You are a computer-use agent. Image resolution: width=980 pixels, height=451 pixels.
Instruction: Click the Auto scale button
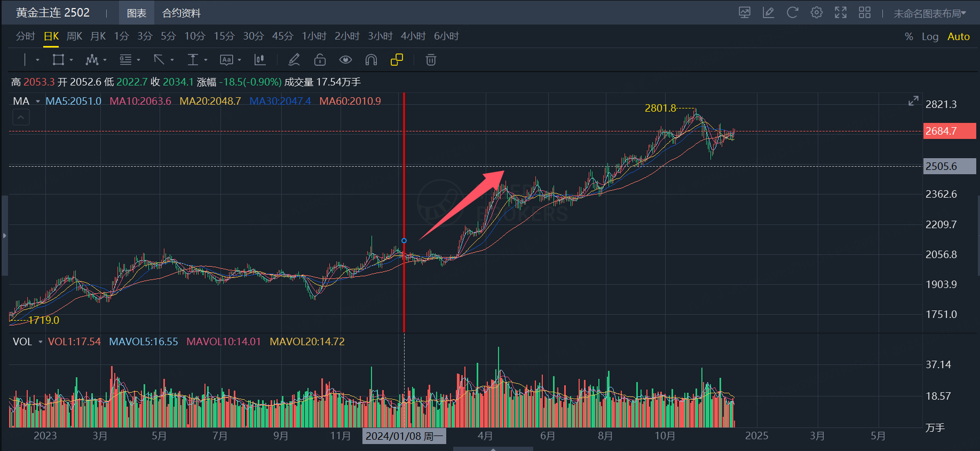(x=958, y=36)
